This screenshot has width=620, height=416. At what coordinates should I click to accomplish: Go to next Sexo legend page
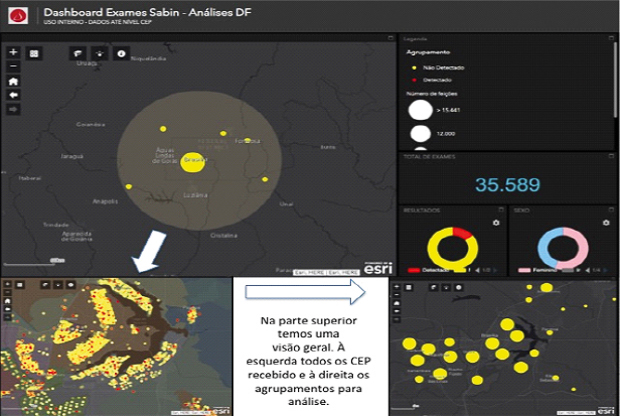606,270
